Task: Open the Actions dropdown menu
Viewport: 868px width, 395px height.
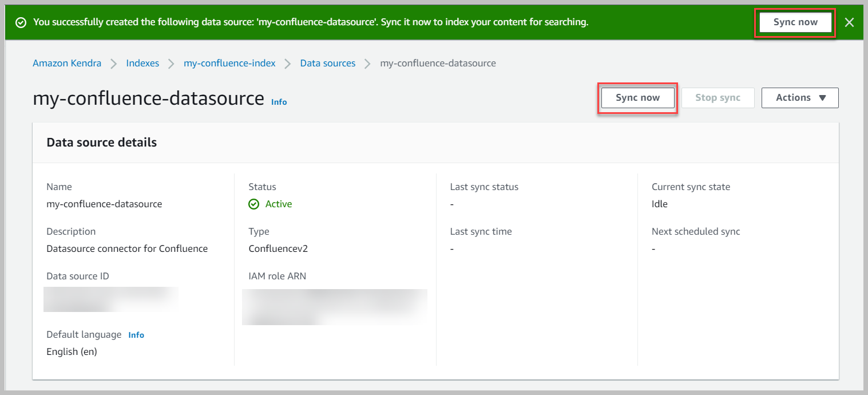Action: [x=799, y=97]
